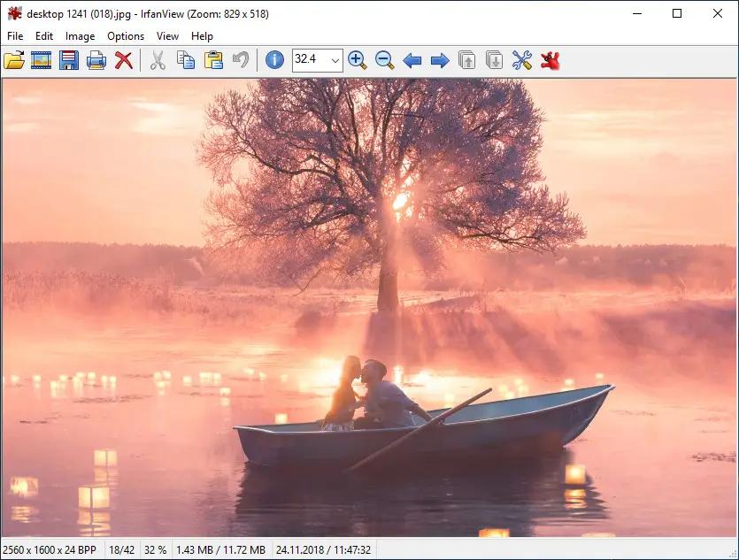Click the Save floppy disk icon
The width and height of the screenshot is (739, 560).
(x=69, y=60)
